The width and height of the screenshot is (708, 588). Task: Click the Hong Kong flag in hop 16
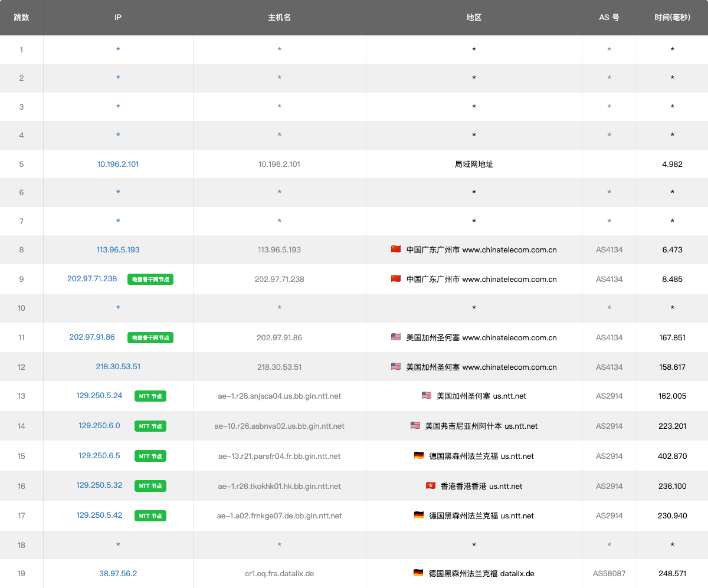coord(431,486)
